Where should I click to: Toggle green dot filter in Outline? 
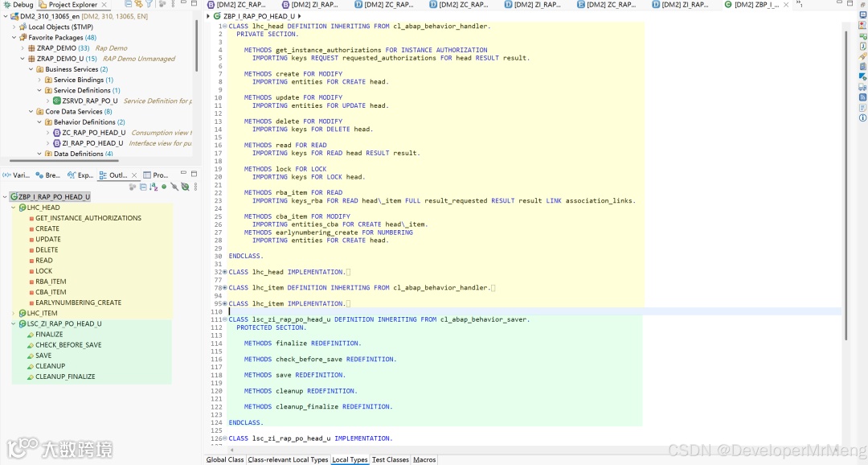[164, 187]
